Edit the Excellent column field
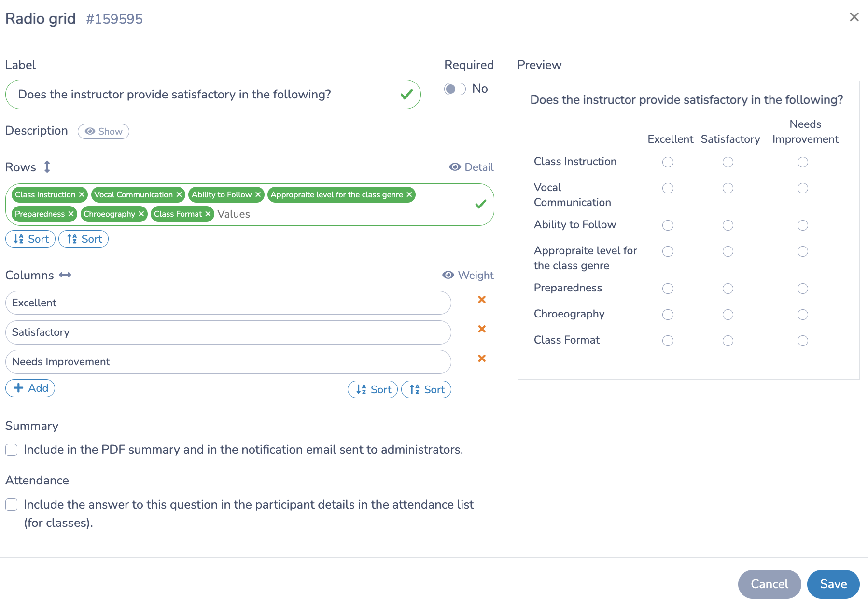 click(x=228, y=303)
